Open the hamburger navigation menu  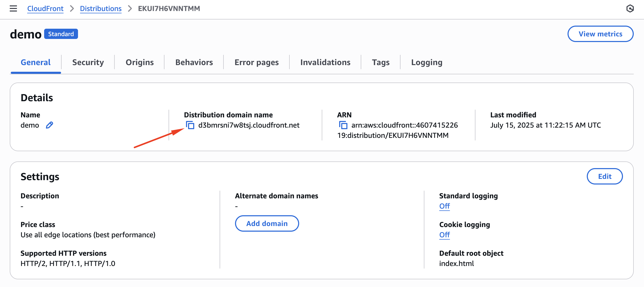click(x=13, y=9)
